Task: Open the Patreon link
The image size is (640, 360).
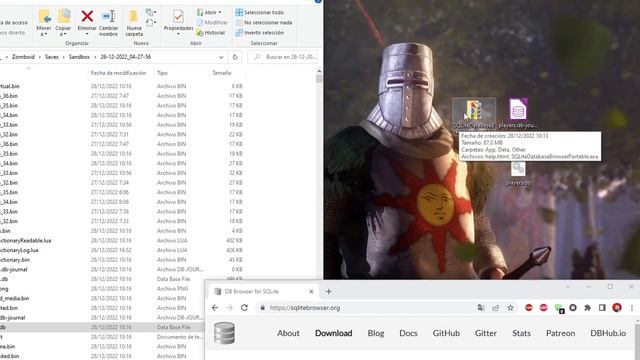Action: [560, 333]
